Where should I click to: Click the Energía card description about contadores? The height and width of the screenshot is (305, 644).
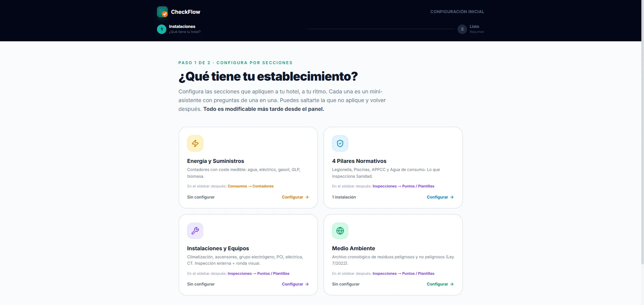tap(244, 173)
